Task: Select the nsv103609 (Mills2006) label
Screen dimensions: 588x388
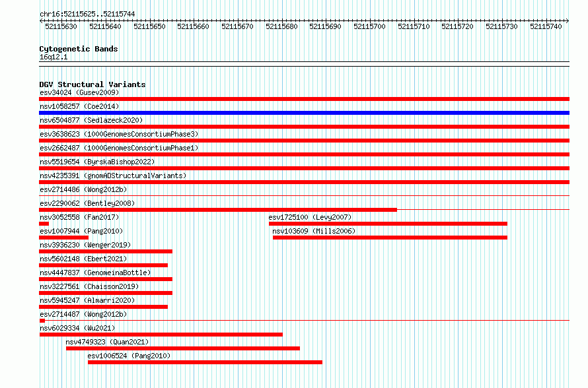Action: [314, 231]
